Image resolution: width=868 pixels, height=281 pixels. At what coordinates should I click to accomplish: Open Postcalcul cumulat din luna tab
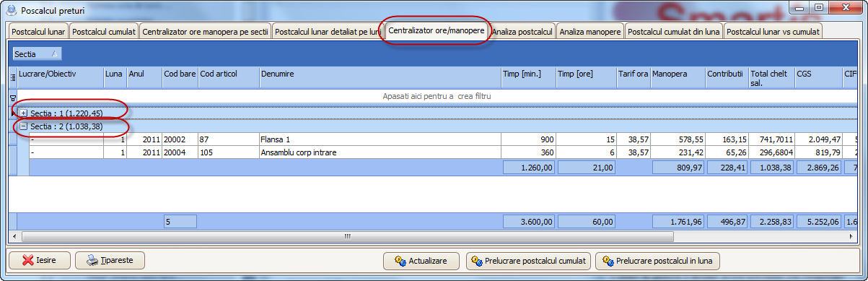[x=674, y=32]
